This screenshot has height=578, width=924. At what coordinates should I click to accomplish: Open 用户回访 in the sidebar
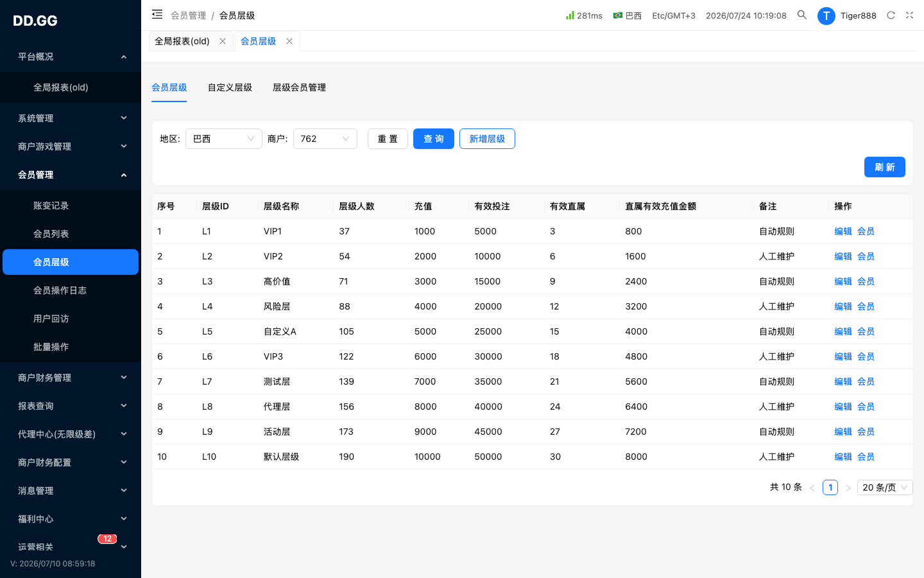coord(71,319)
